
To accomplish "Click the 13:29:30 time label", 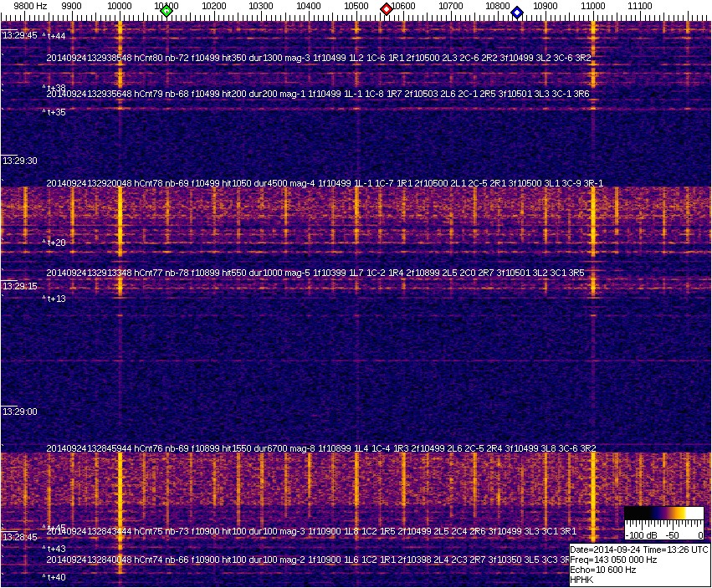I will (x=19, y=161).
